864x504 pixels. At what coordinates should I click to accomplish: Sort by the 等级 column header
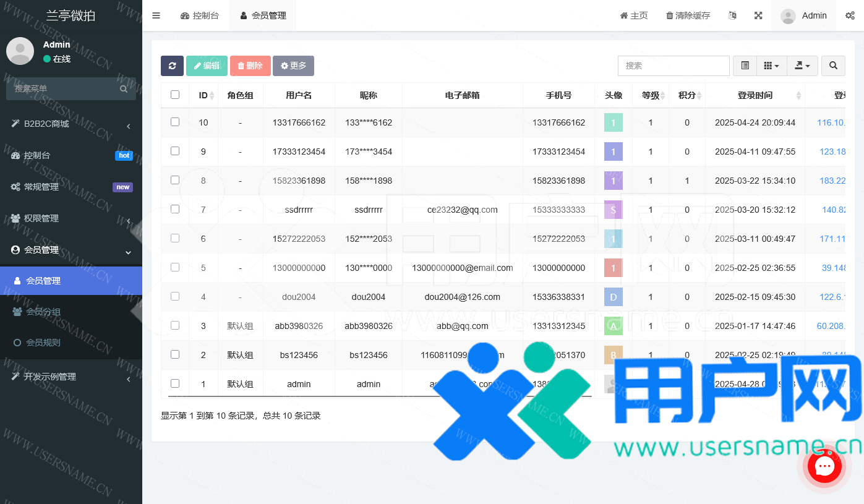[x=651, y=95]
